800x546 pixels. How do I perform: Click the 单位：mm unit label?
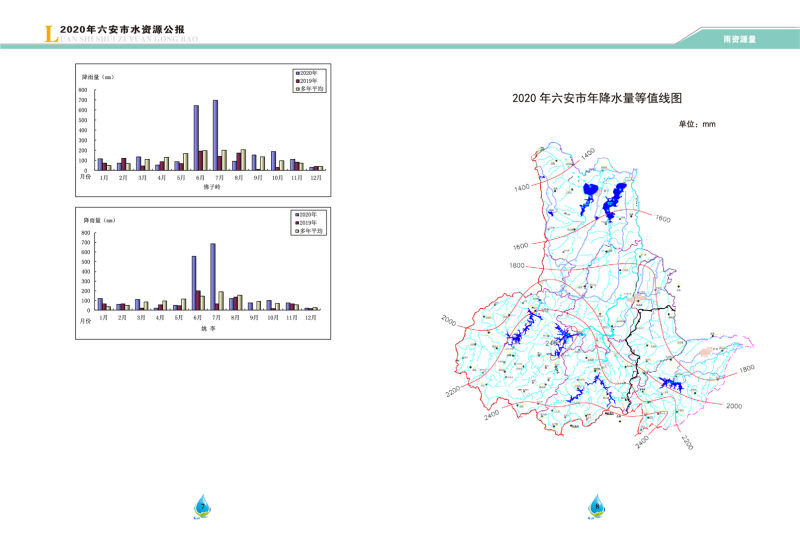[x=697, y=124]
